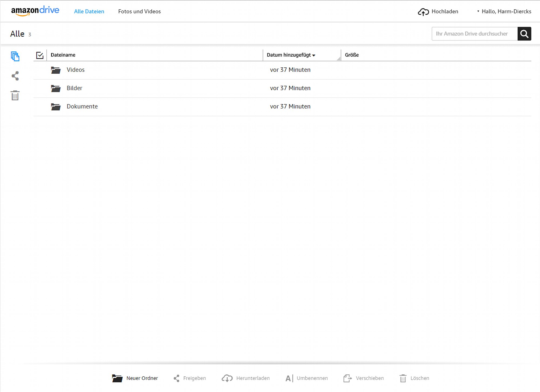The width and height of the screenshot is (540, 392).
Task: Open the shared items sidebar icon
Action: [x=15, y=76]
